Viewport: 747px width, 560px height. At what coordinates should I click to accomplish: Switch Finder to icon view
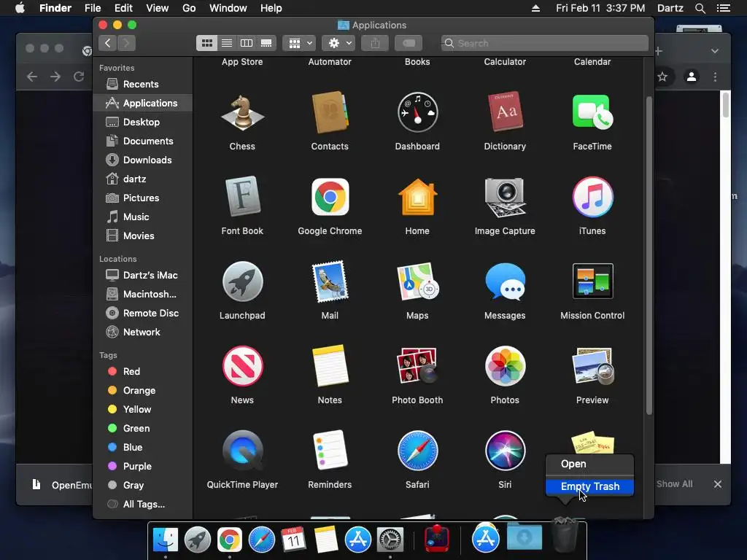pos(206,43)
